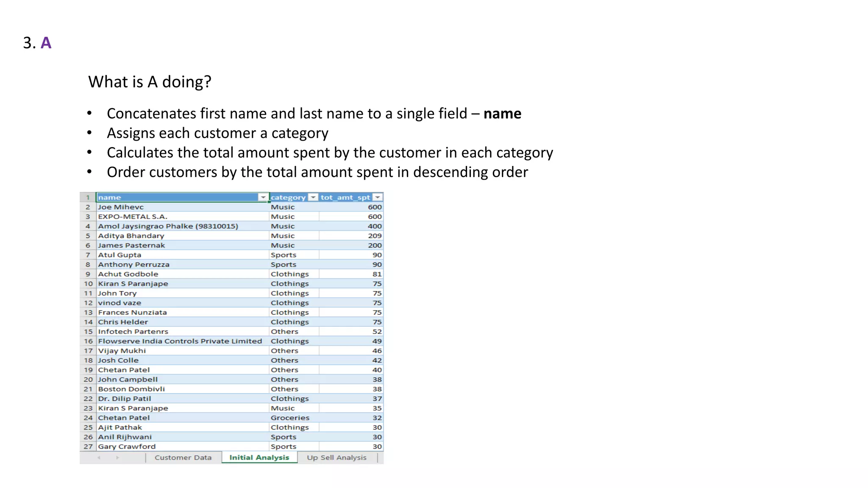Select cell containing James Pasternak

(183, 245)
